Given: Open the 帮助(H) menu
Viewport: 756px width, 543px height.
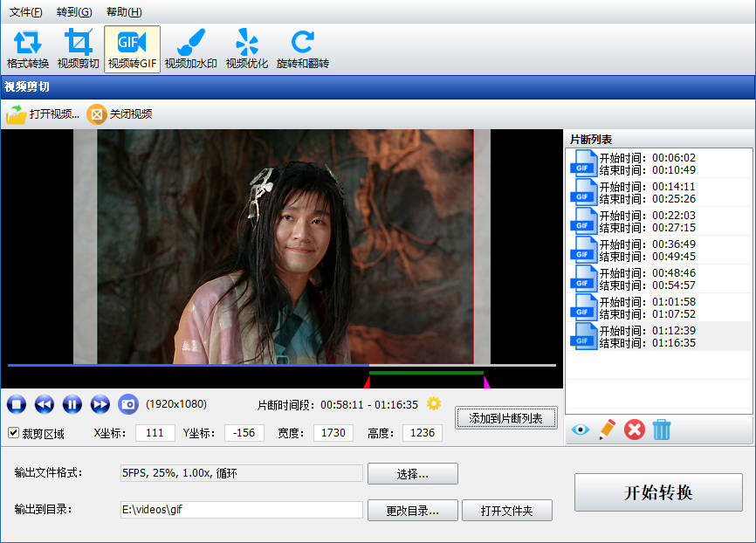Looking at the screenshot, I should point(124,12).
